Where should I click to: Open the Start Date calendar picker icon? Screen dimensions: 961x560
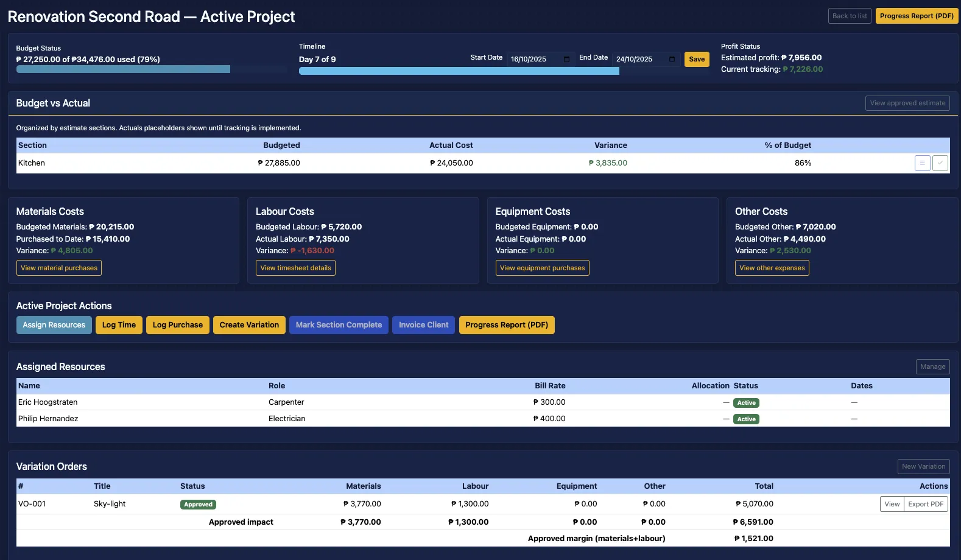566,59
